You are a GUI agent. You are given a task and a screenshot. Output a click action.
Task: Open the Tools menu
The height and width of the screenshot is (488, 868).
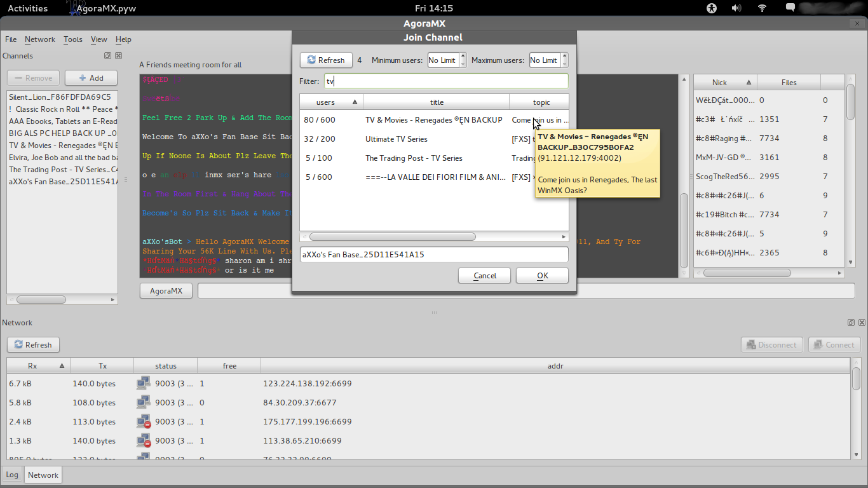(73, 39)
